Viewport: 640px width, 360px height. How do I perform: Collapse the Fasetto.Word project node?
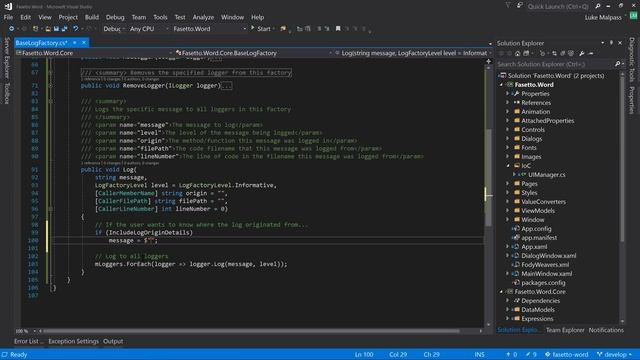tap(502, 84)
